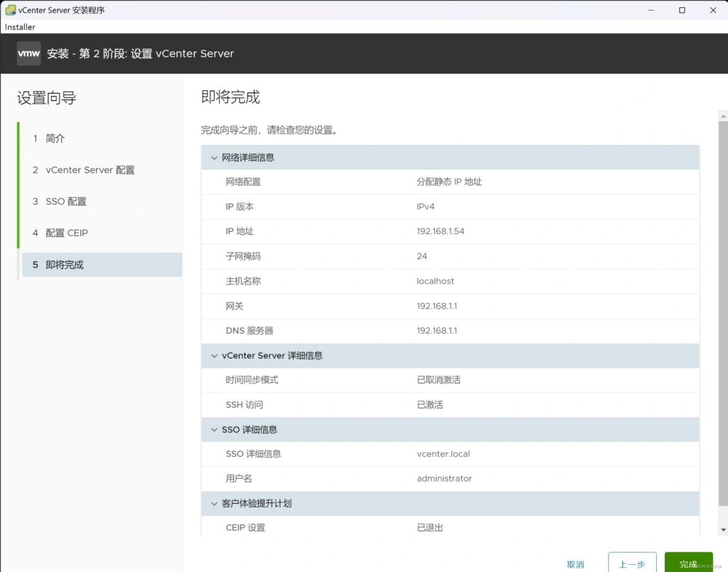This screenshot has width=728, height=572.
Task: Click the 网关 value 192.168.1.1
Action: coord(437,306)
